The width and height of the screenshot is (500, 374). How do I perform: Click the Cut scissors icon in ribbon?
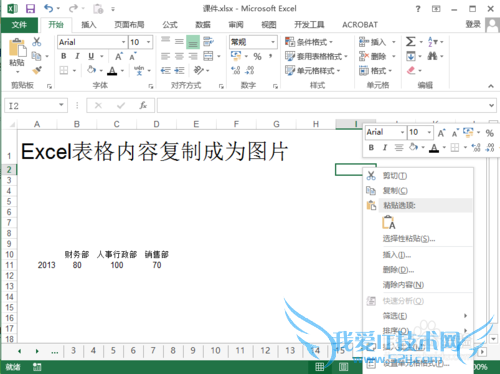(x=37, y=42)
